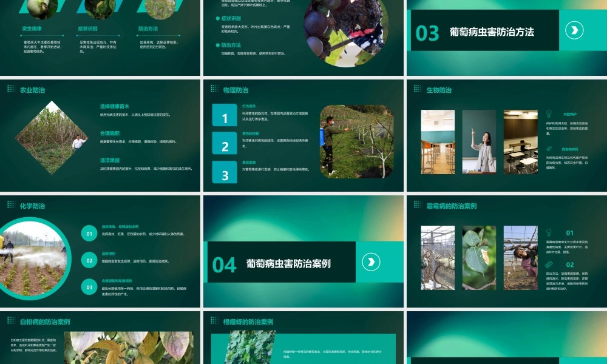This screenshot has height=364, width=607.
Task: Select the green leaves photo in 根瘤蚜 slide
Action: tap(249, 347)
